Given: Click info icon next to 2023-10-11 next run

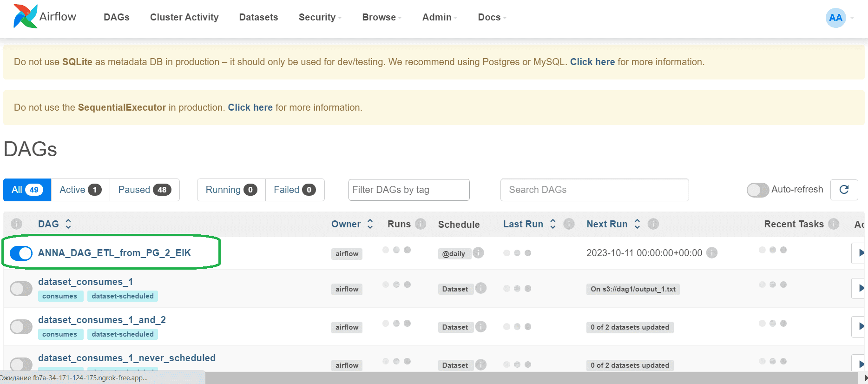Looking at the screenshot, I should click(x=712, y=252).
